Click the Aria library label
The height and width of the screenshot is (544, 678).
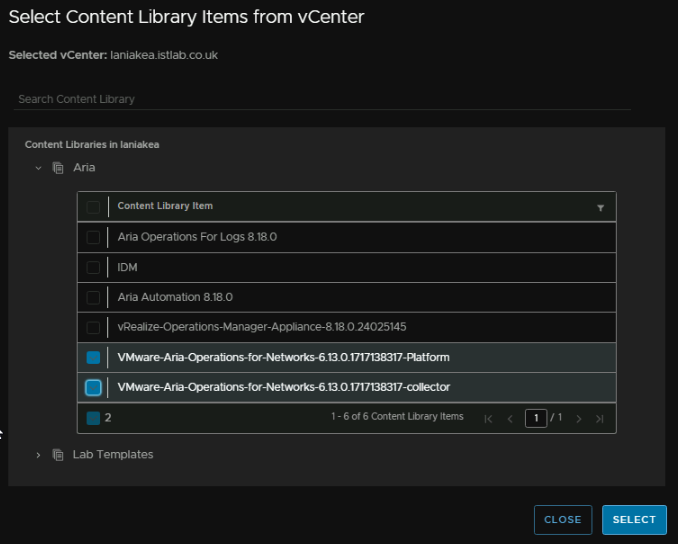(84, 167)
